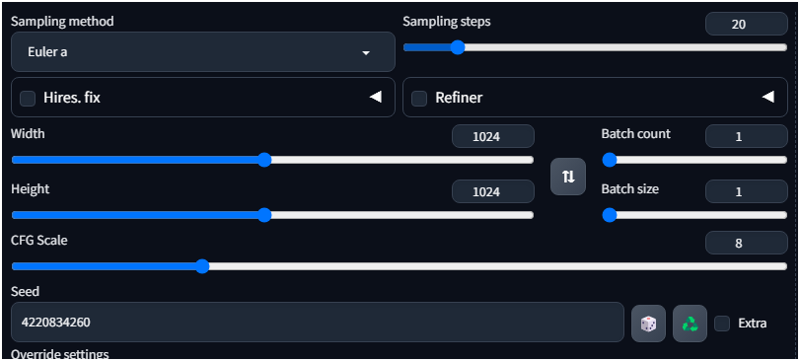Image resolution: width=800 pixels, height=361 pixels.
Task: Click the Height slider handle
Action: coord(264,215)
